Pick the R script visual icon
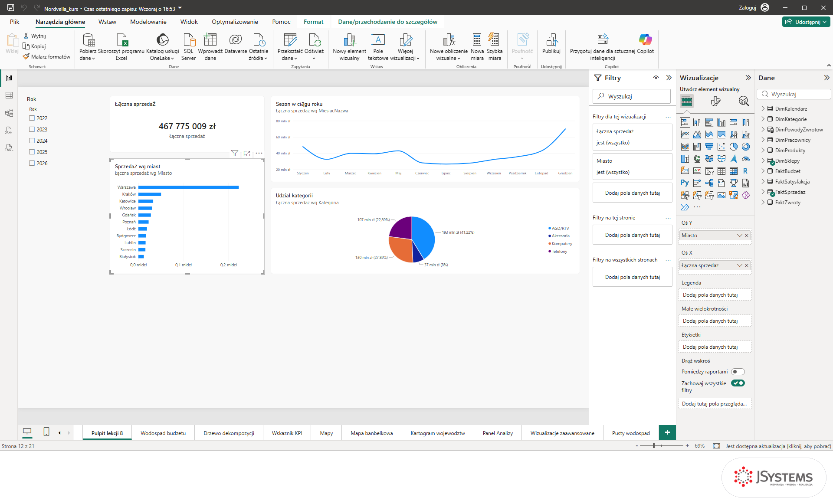This screenshot has height=504, width=833. click(745, 171)
